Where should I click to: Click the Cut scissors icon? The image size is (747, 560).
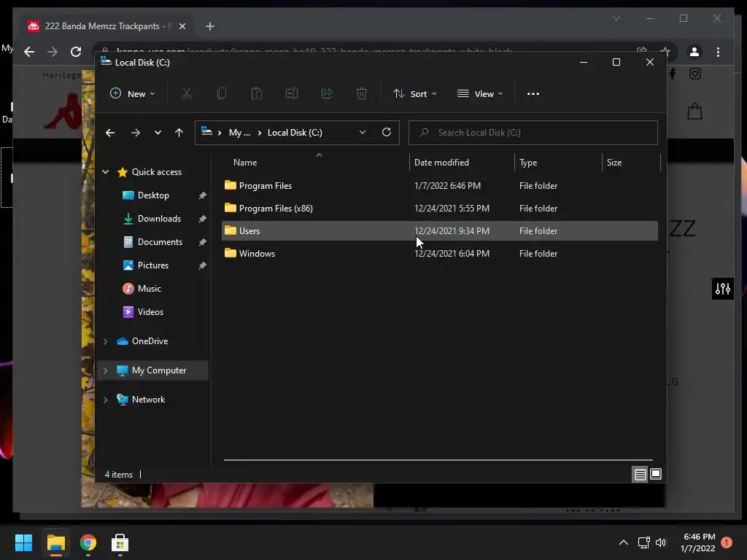(187, 94)
